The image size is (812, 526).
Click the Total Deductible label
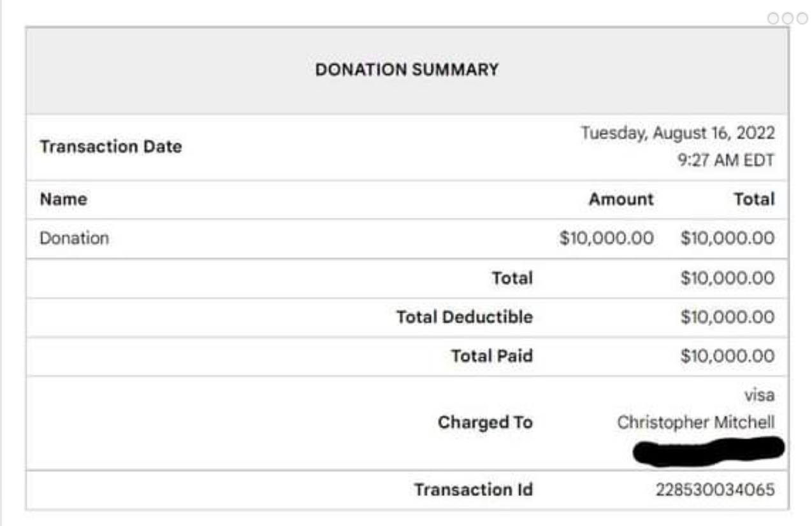click(464, 316)
